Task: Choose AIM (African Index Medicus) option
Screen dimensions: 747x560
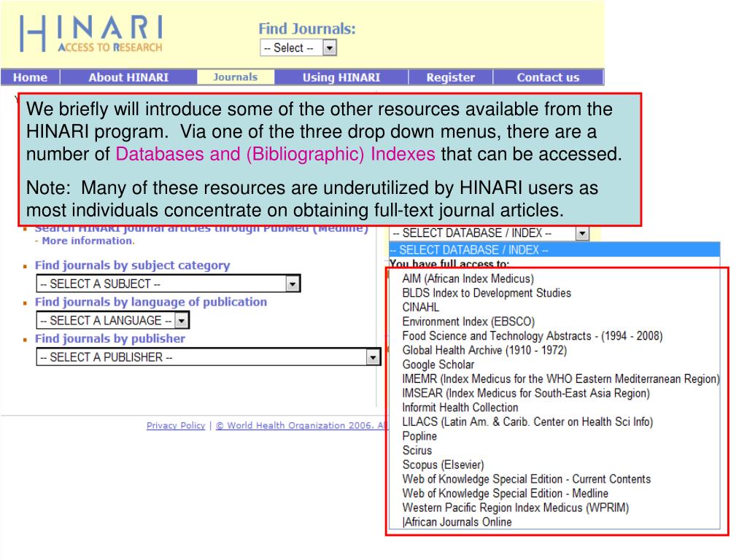Action: pyautogui.click(x=468, y=279)
